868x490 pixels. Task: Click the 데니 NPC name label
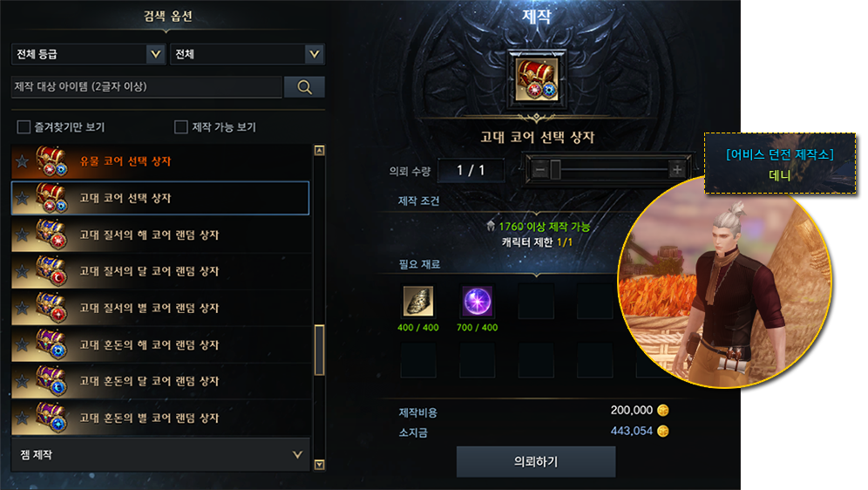coord(779,175)
